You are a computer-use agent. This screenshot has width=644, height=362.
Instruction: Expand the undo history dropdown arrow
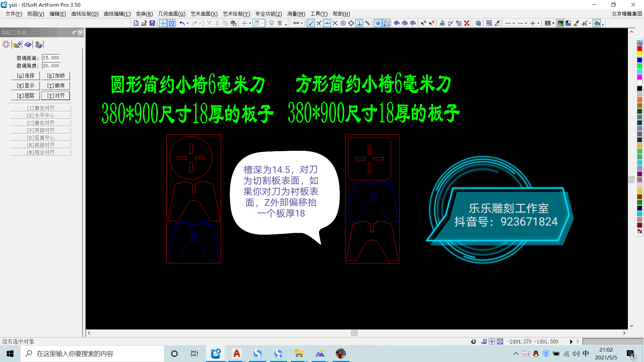point(187,23)
